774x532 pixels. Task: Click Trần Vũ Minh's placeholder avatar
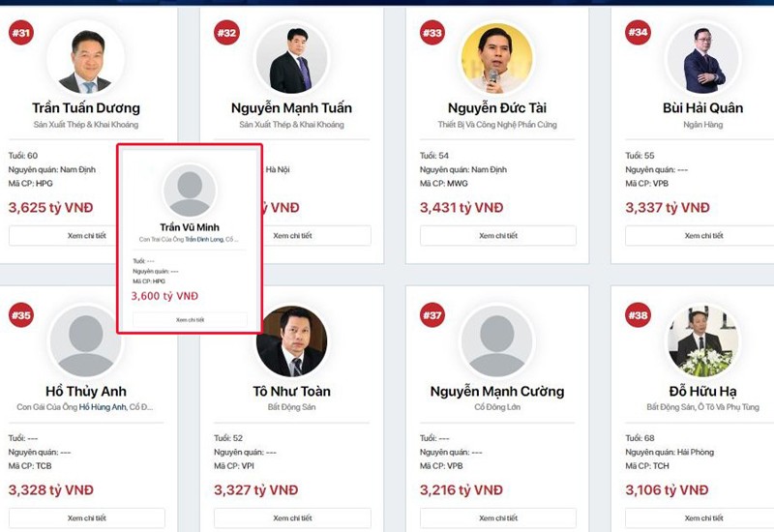(x=190, y=190)
